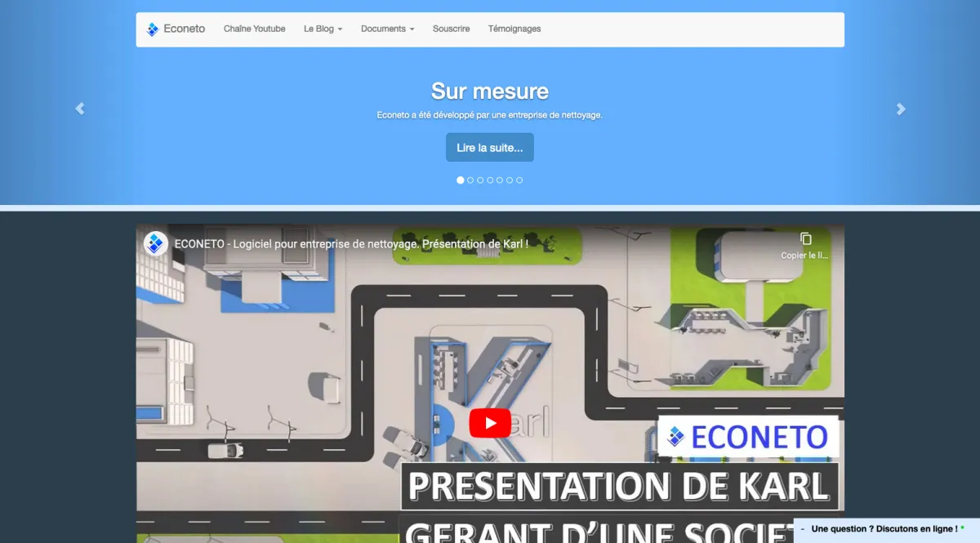Select the sixth carousel indicator dot
The width and height of the screenshot is (980, 543).
click(510, 180)
